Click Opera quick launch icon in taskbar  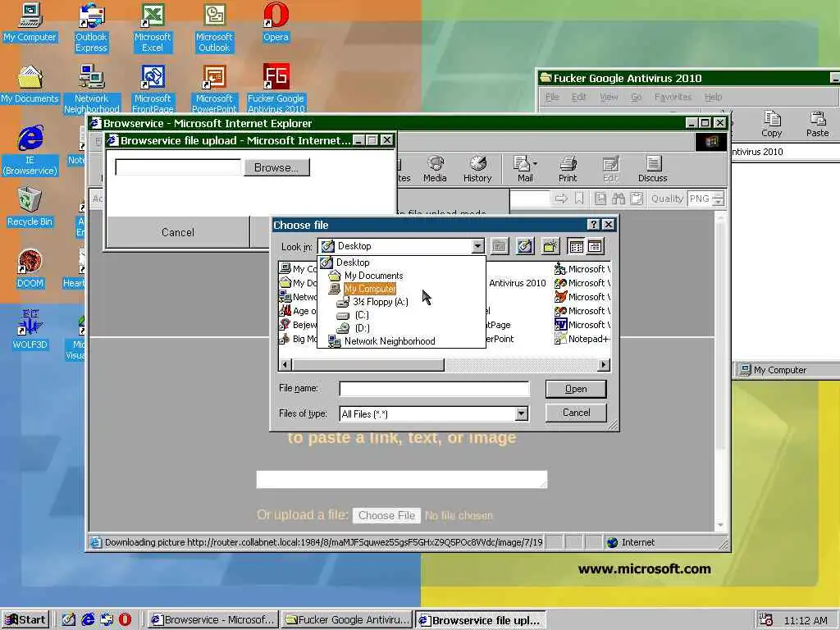pos(125,620)
